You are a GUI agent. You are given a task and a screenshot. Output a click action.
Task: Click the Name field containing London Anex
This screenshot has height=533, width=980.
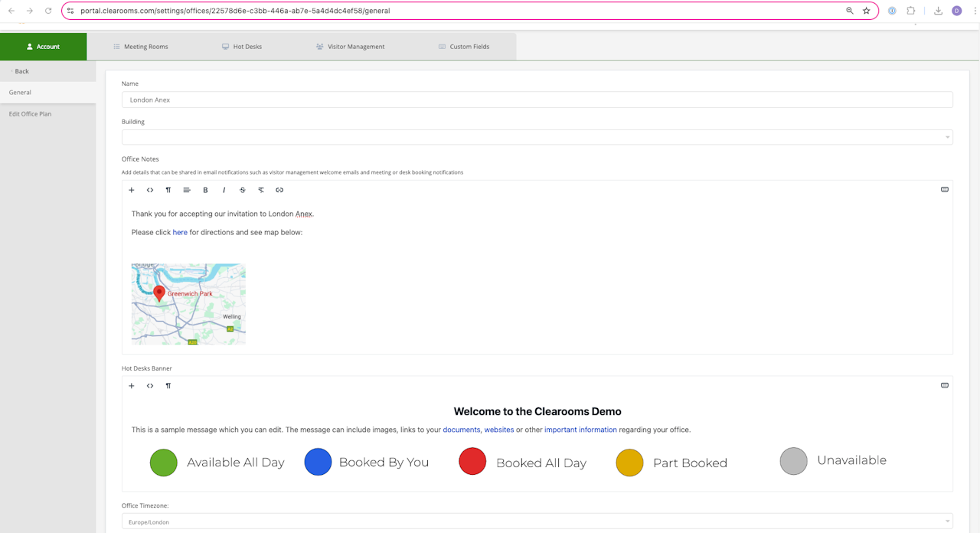[x=537, y=100]
